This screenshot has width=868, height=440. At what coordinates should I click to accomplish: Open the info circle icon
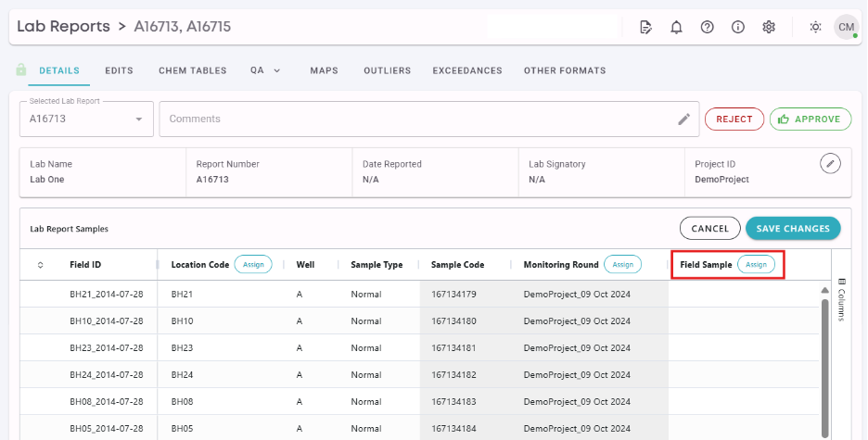tap(738, 27)
